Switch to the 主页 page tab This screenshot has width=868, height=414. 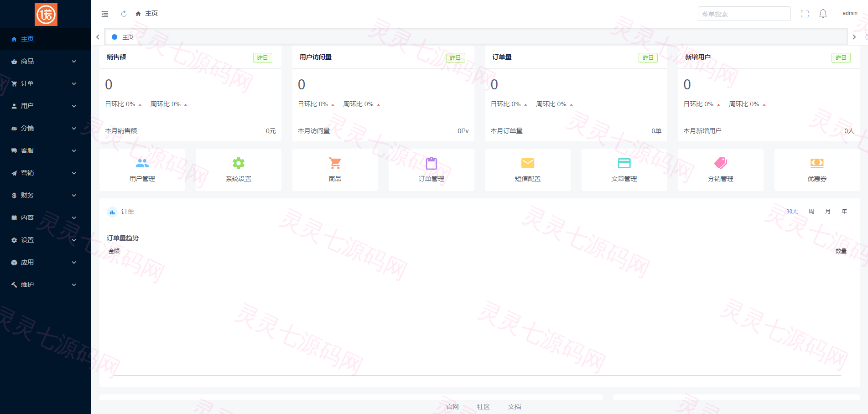tap(122, 37)
